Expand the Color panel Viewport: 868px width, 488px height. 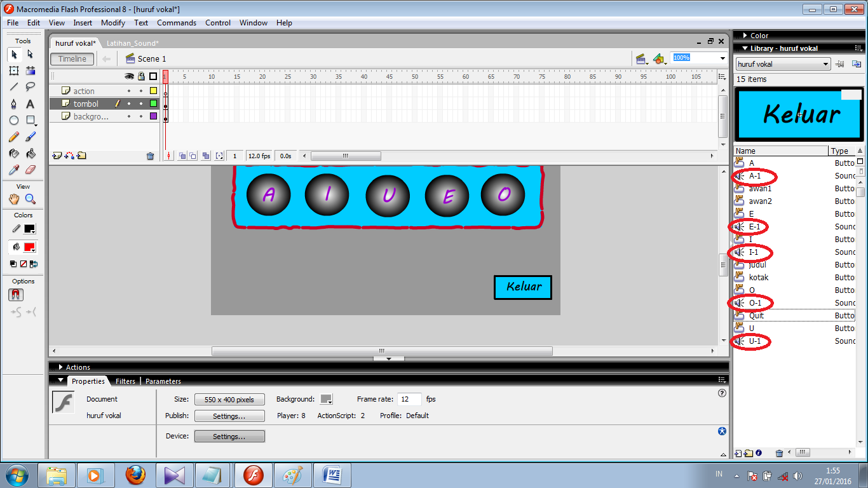tap(744, 36)
